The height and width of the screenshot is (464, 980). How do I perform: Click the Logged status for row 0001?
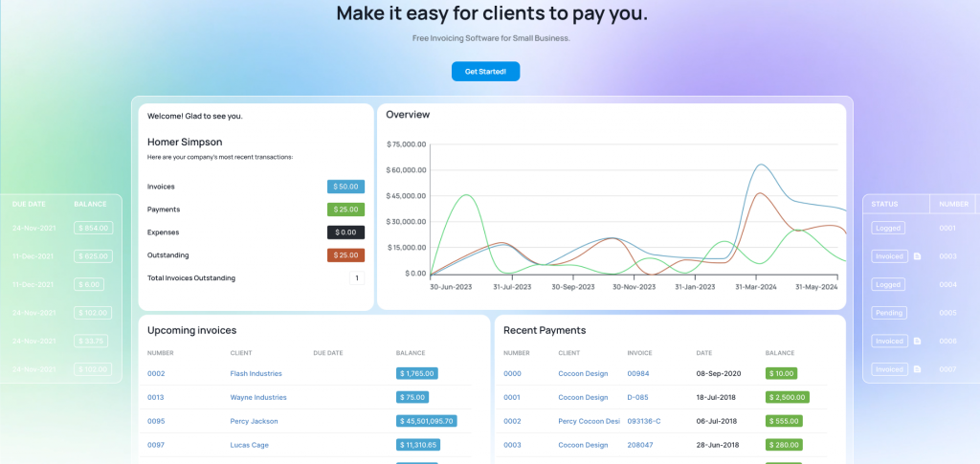888,228
